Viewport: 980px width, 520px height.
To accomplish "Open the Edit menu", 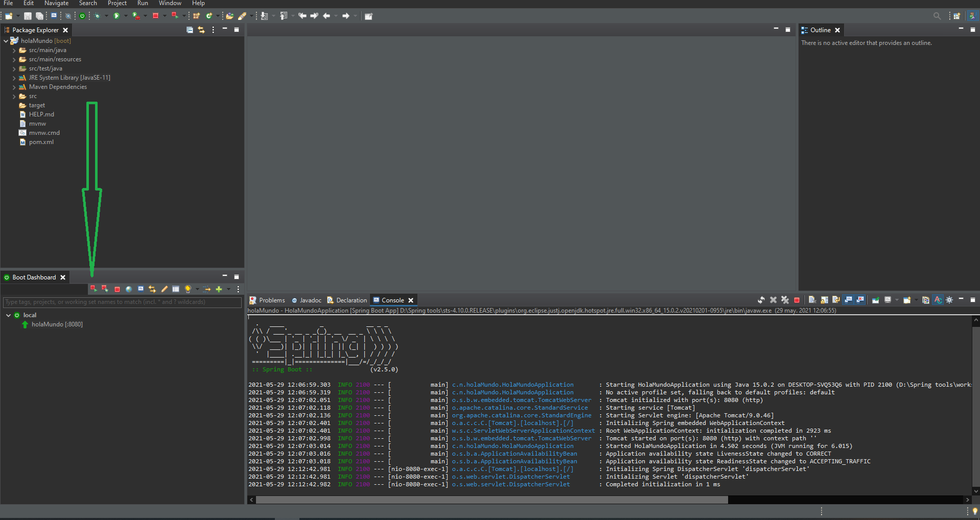I will (29, 3).
